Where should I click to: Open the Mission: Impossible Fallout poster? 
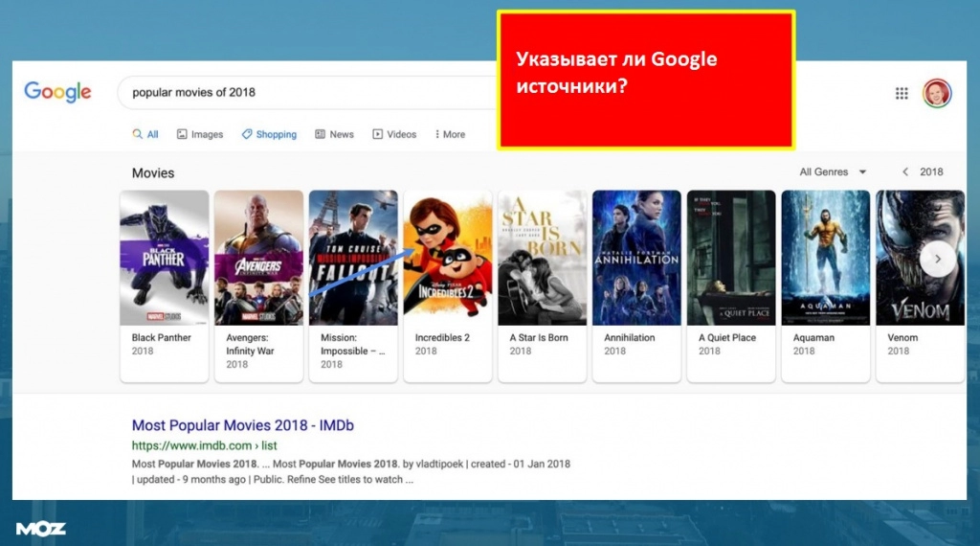click(353, 258)
